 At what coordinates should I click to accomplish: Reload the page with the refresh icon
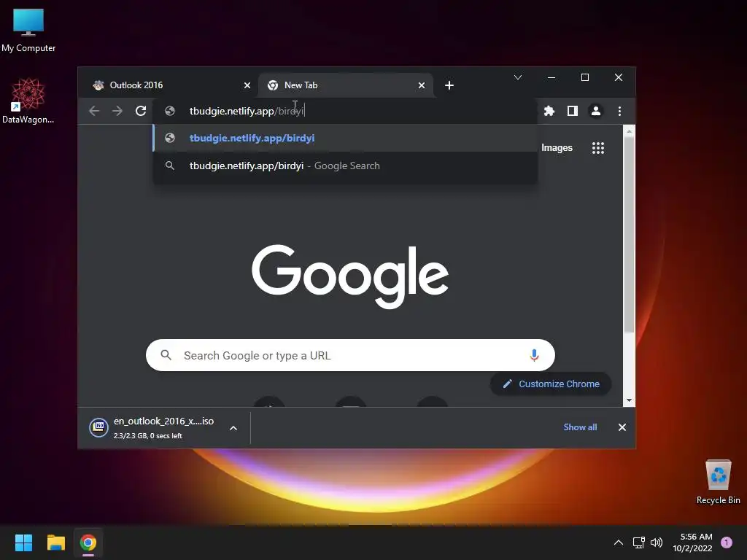(141, 111)
